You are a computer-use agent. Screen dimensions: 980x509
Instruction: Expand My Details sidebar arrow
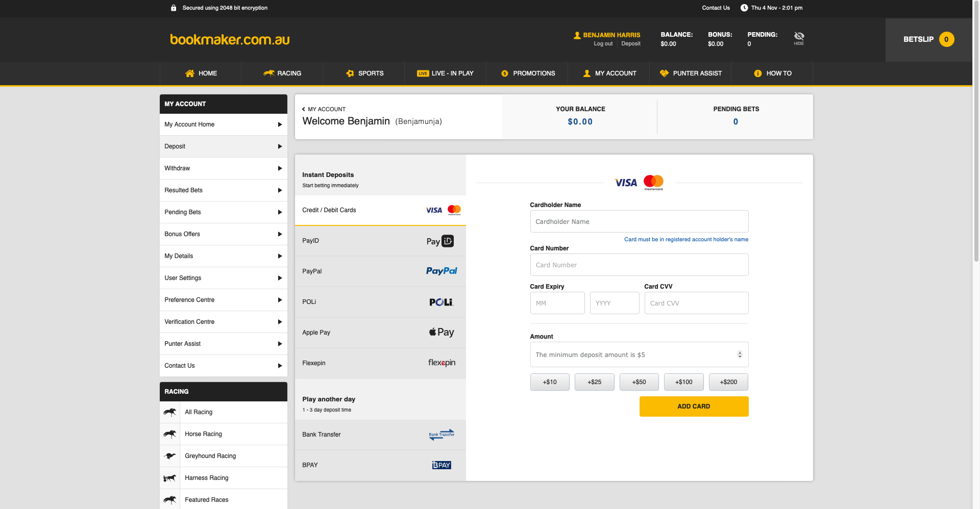tap(280, 256)
